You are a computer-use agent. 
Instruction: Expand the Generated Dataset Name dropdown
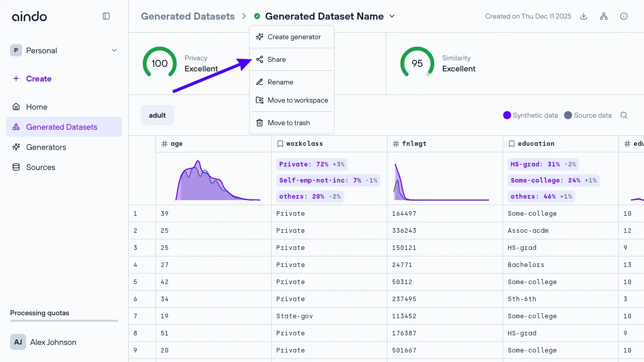click(392, 16)
